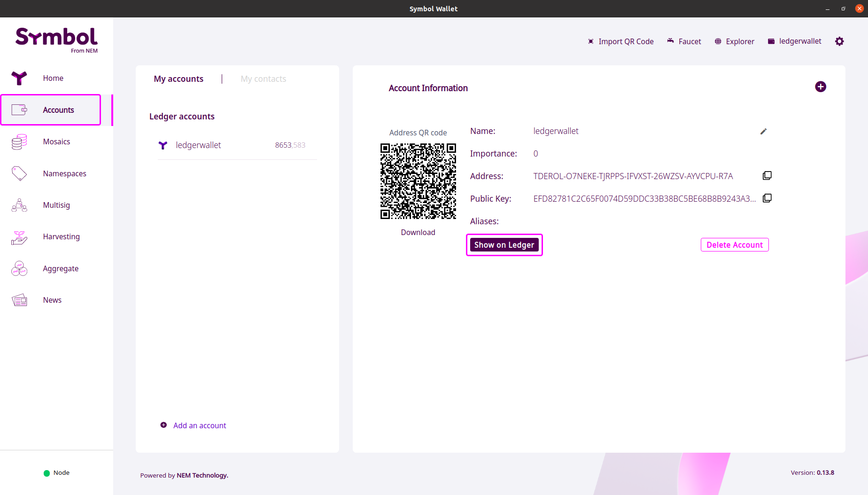Open the Multisig section
This screenshot has width=868, height=495.
tap(56, 205)
